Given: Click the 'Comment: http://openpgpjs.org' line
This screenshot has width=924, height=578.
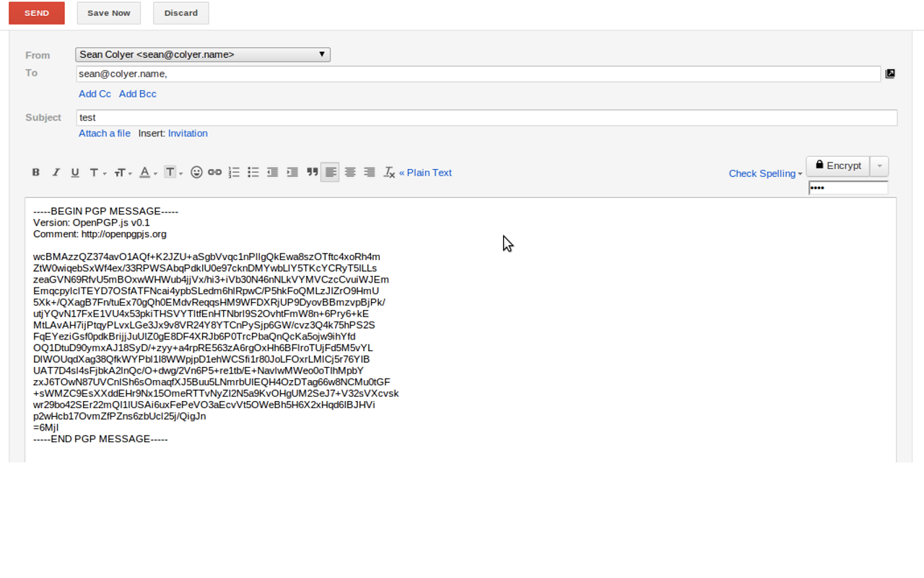Looking at the screenshot, I should 100,234.
